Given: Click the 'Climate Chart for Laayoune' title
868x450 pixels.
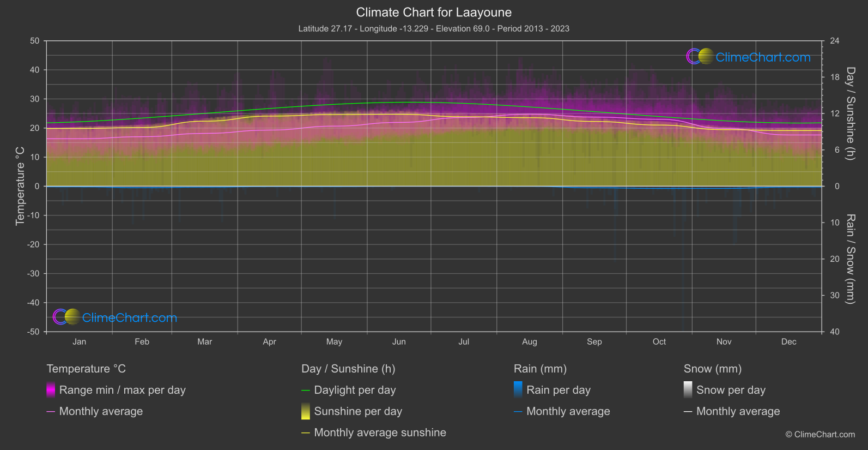Looking at the screenshot, I should click(434, 13).
